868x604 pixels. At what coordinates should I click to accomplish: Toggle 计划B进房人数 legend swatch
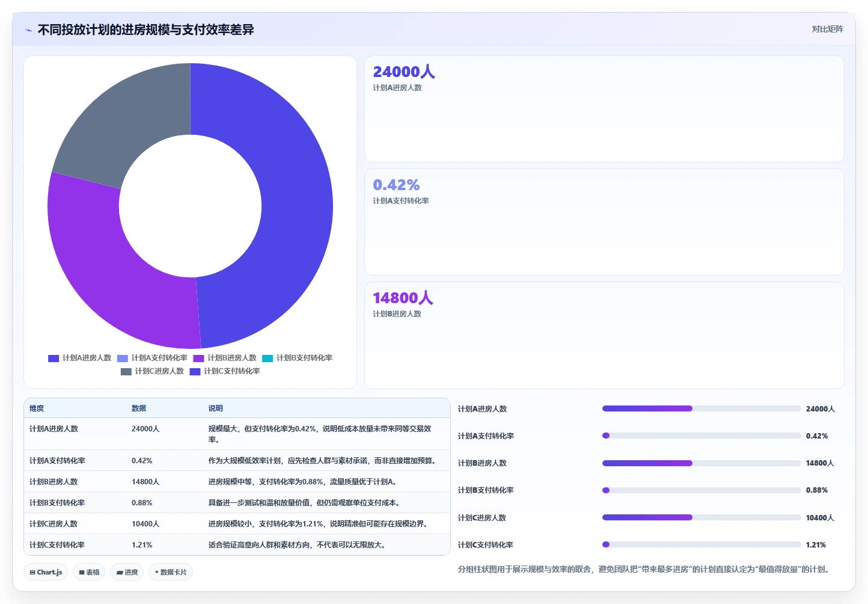[198, 358]
